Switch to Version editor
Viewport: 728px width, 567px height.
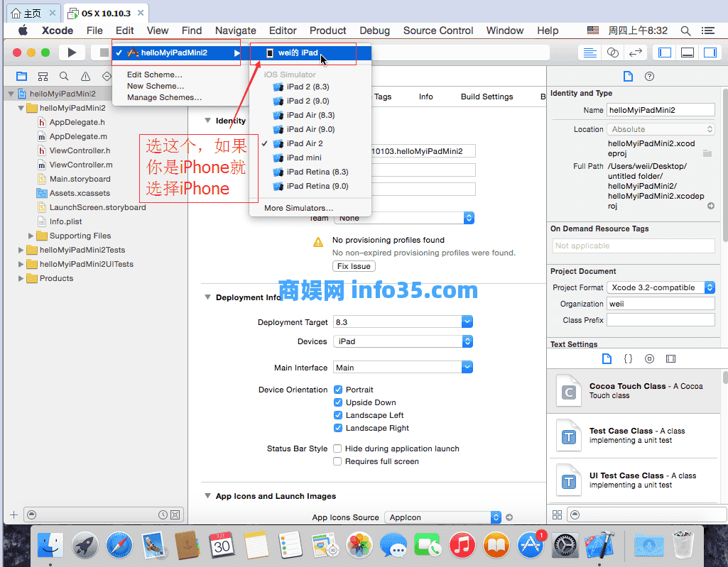click(x=635, y=53)
